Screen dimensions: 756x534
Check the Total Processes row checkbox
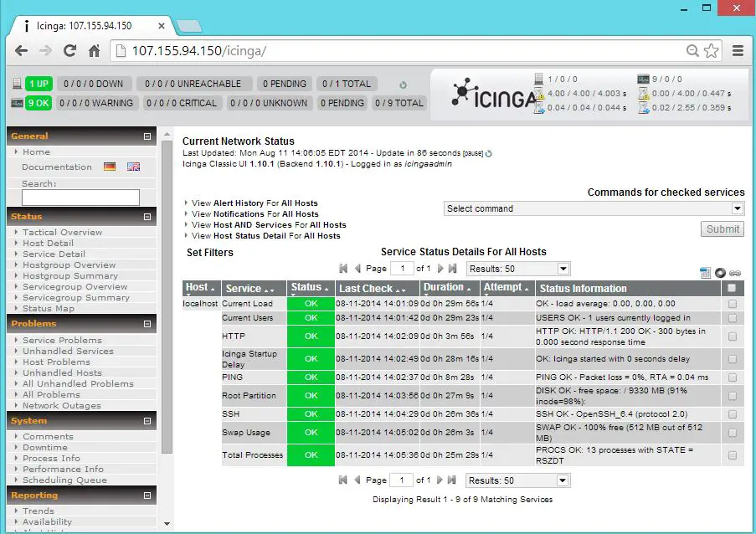click(x=733, y=455)
